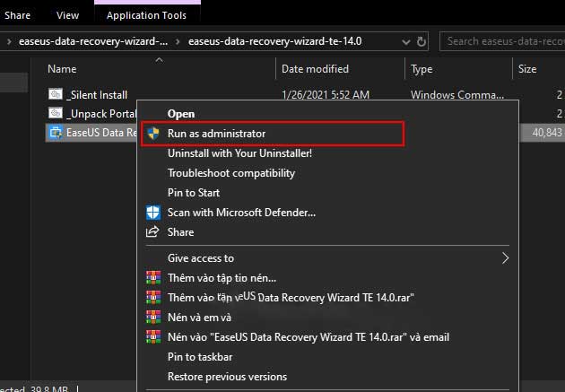Image resolution: width=565 pixels, height=392 pixels.
Task: Click the shield icon beside Run as administrator
Action: click(153, 134)
